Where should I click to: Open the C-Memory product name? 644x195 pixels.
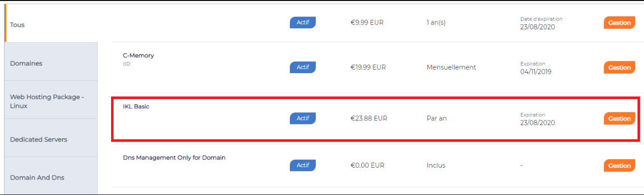(x=138, y=55)
